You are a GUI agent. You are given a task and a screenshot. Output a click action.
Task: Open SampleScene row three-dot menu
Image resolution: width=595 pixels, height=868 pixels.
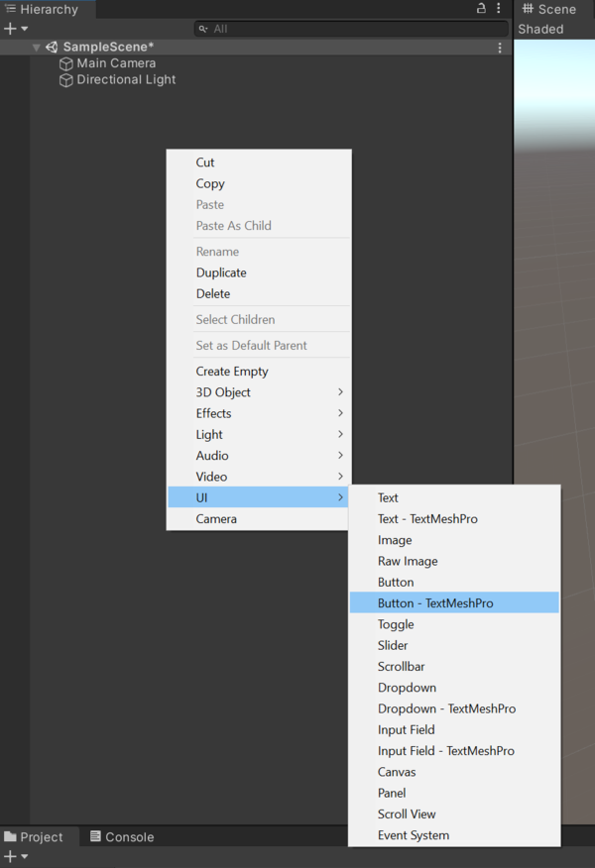click(x=500, y=48)
